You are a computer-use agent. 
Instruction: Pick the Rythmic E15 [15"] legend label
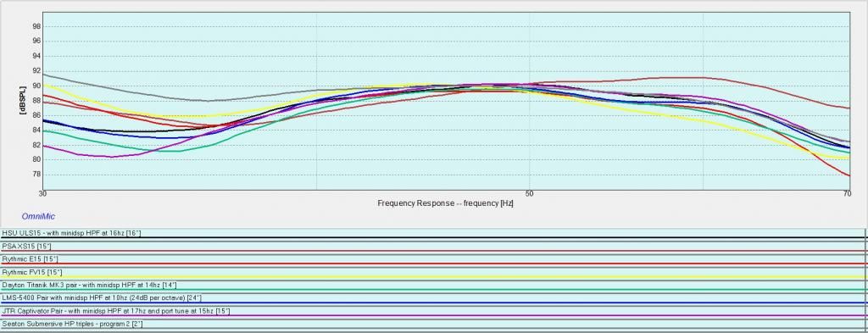pyautogui.click(x=30, y=259)
